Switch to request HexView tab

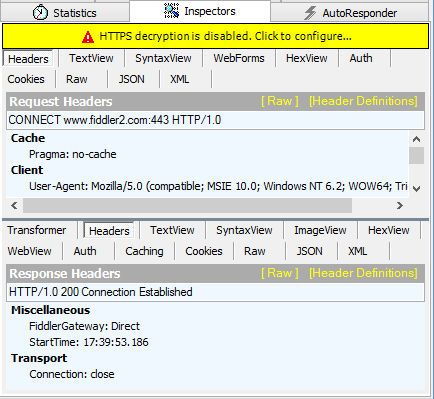[307, 58]
